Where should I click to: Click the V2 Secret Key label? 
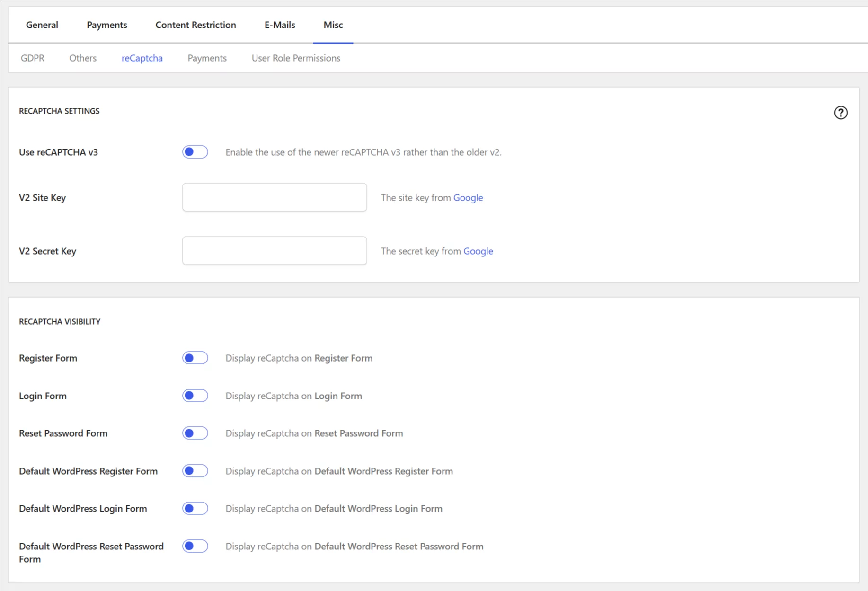(x=47, y=251)
